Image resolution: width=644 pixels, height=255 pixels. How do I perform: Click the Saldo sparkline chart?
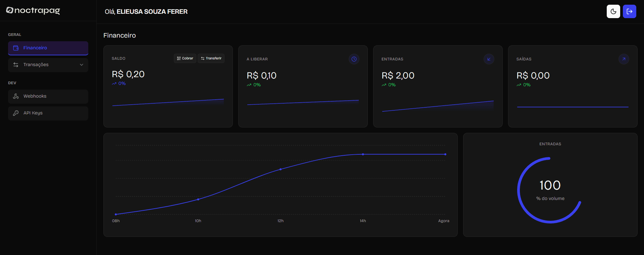click(168, 102)
